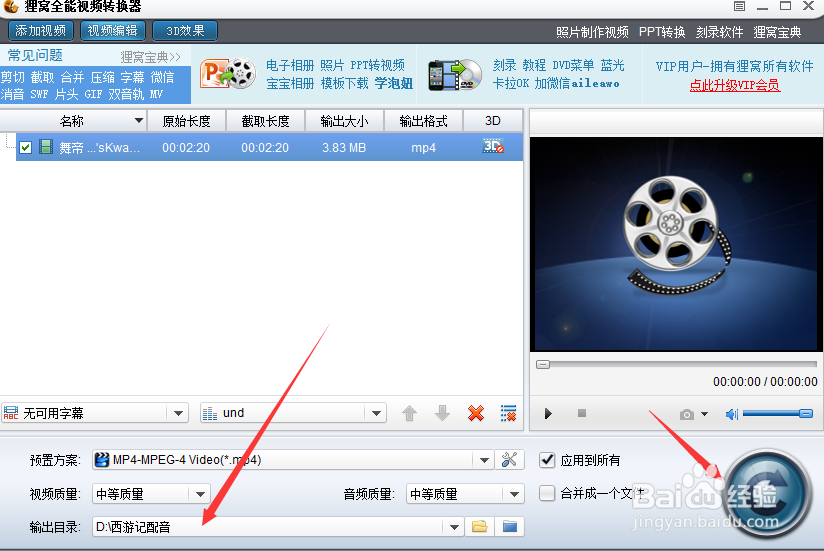
Task: Browse output folder with the yellow folder icon
Action: (x=479, y=526)
